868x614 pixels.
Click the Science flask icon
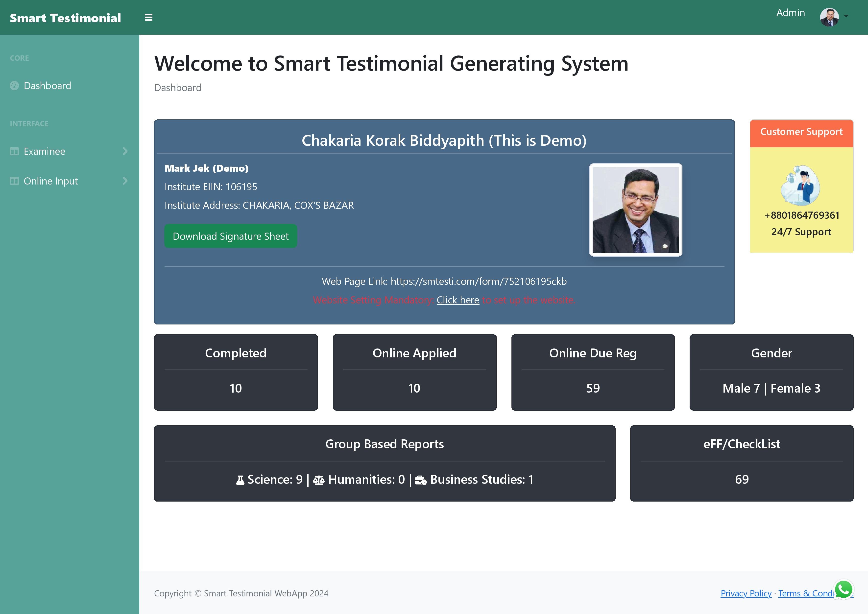(x=240, y=480)
